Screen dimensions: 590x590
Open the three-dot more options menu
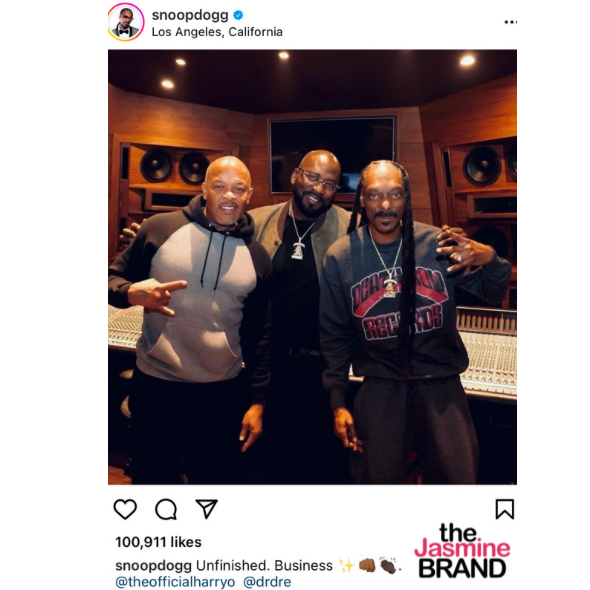pyautogui.click(x=510, y=22)
